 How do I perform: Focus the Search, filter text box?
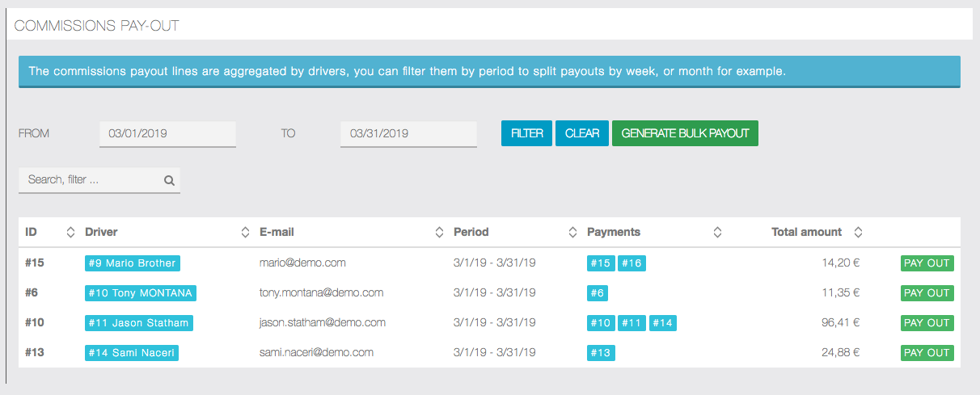point(91,180)
